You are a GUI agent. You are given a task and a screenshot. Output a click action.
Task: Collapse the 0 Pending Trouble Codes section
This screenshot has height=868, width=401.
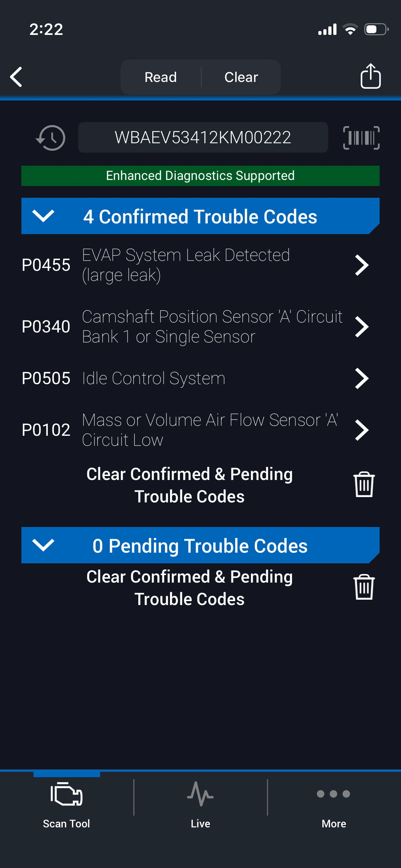click(x=43, y=545)
